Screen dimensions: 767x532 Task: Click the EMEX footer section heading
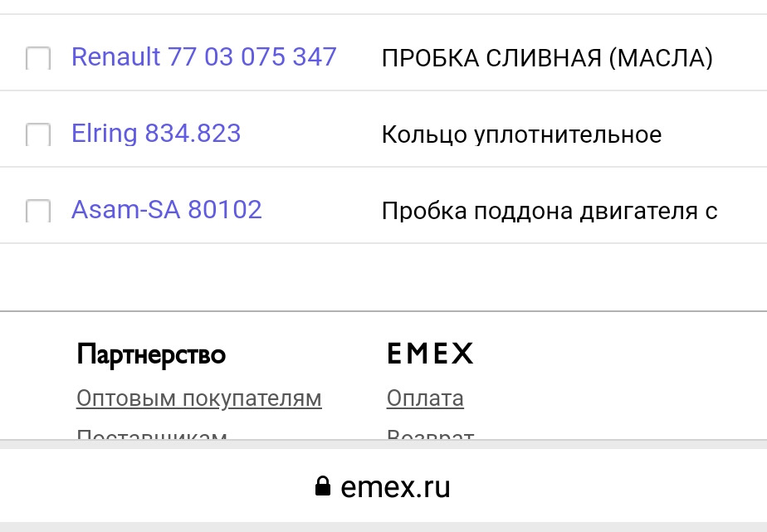coord(428,354)
